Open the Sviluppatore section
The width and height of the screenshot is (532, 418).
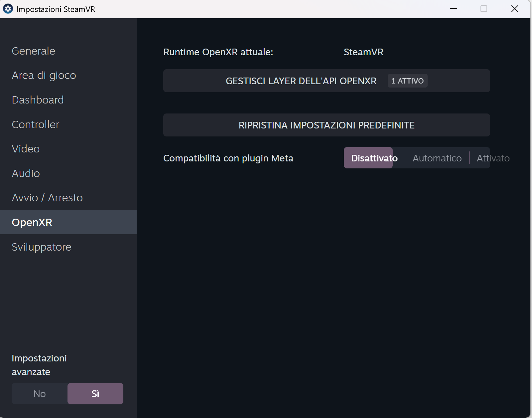pyautogui.click(x=68, y=247)
